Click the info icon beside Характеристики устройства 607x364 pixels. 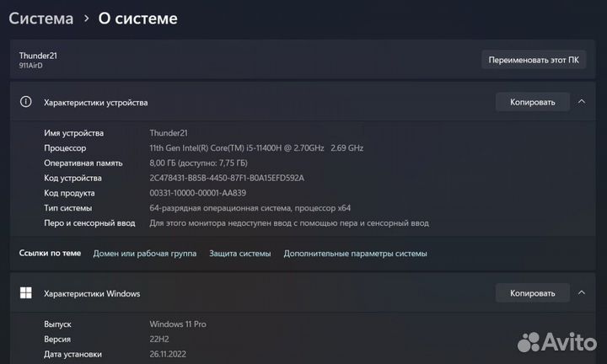pos(25,102)
